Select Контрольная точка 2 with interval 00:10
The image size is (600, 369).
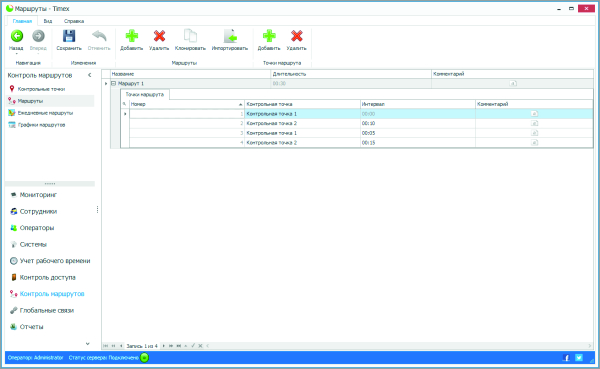click(x=302, y=123)
